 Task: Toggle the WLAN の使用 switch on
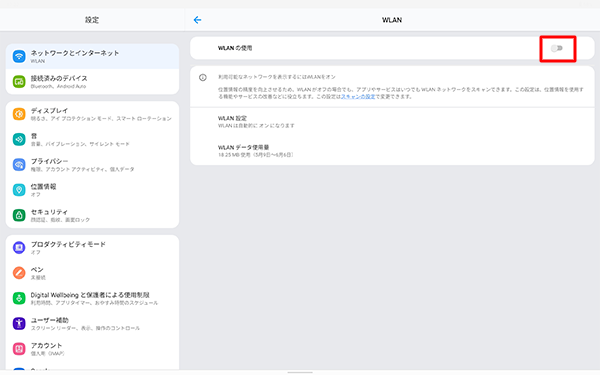pos(557,48)
